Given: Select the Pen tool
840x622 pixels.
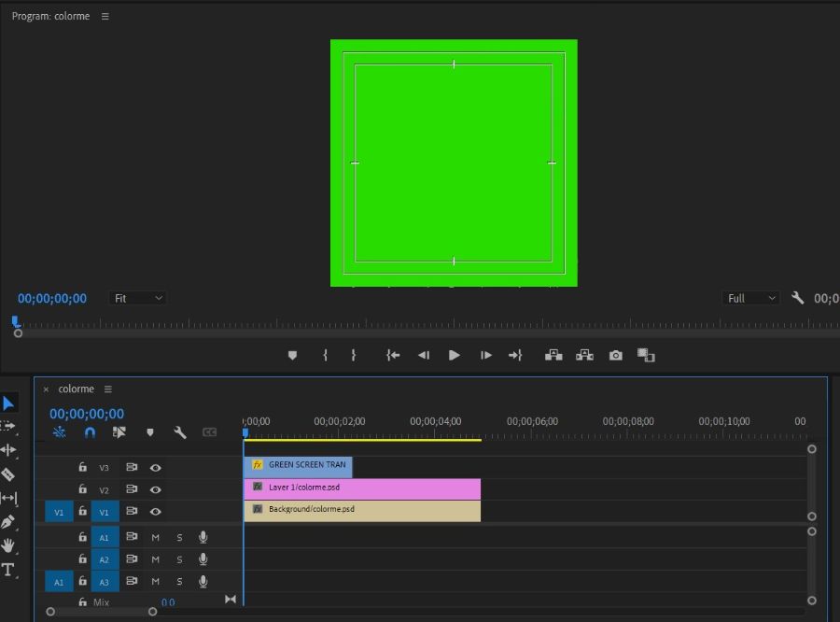Looking at the screenshot, I should (x=8, y=522).
